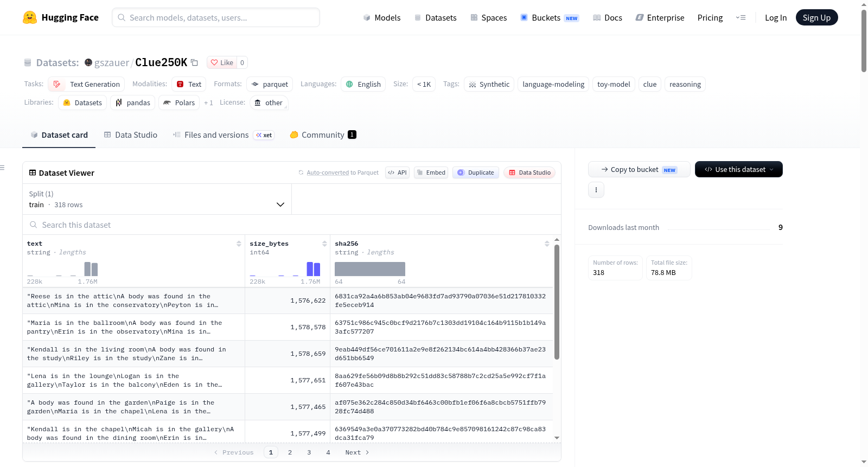Expand the train split selector
The height and width of the screenshot is (467, 868).
point(157,199)
